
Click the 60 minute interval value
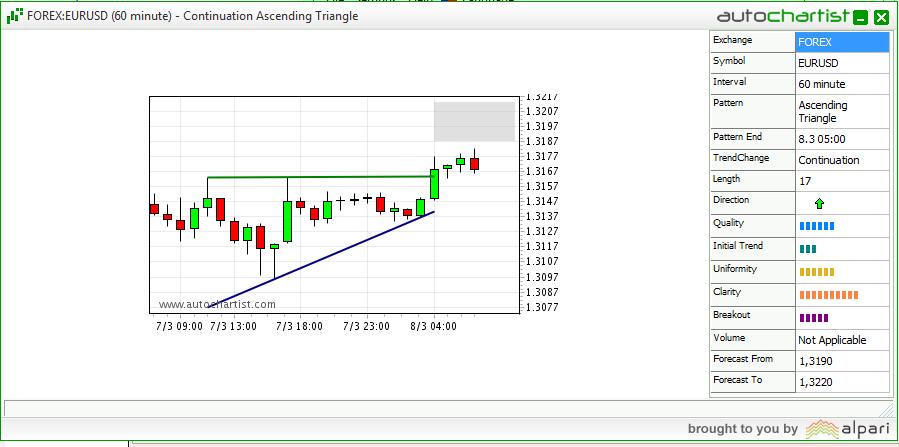click(x=821, y=84)
